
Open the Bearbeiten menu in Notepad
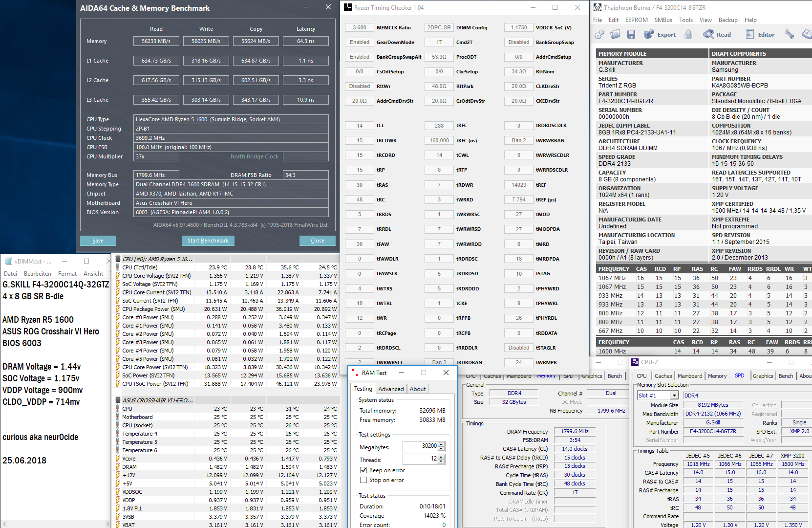click(x=38, y=274)
